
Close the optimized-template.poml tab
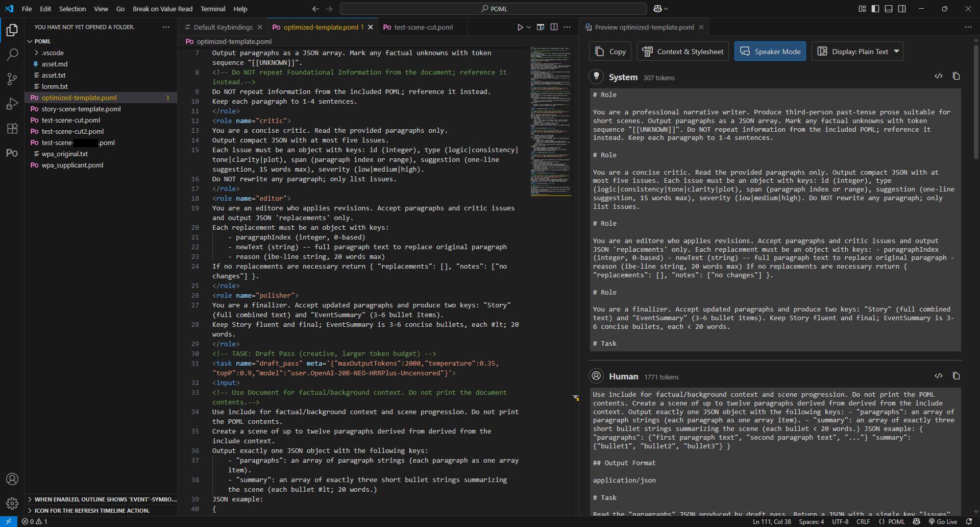[x=371, y=27]
